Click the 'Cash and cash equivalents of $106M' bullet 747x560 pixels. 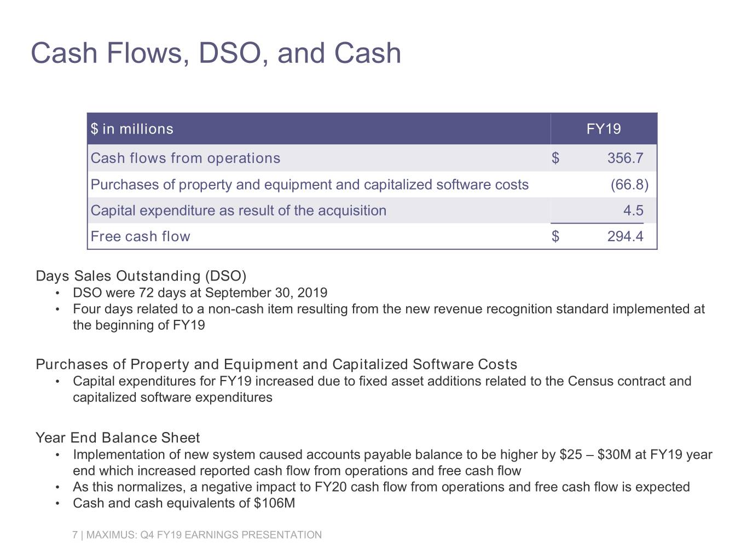(184, 503)
